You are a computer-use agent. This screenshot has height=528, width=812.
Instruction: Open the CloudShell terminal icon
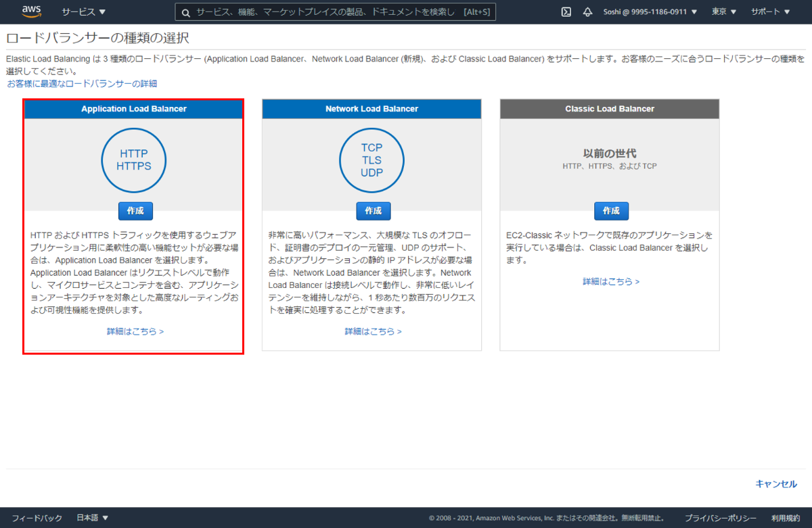(566, 12)
